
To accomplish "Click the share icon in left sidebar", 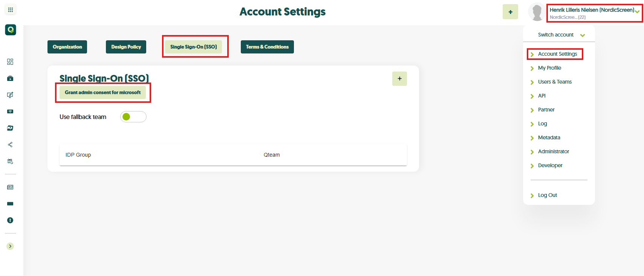I will point(10,145).
